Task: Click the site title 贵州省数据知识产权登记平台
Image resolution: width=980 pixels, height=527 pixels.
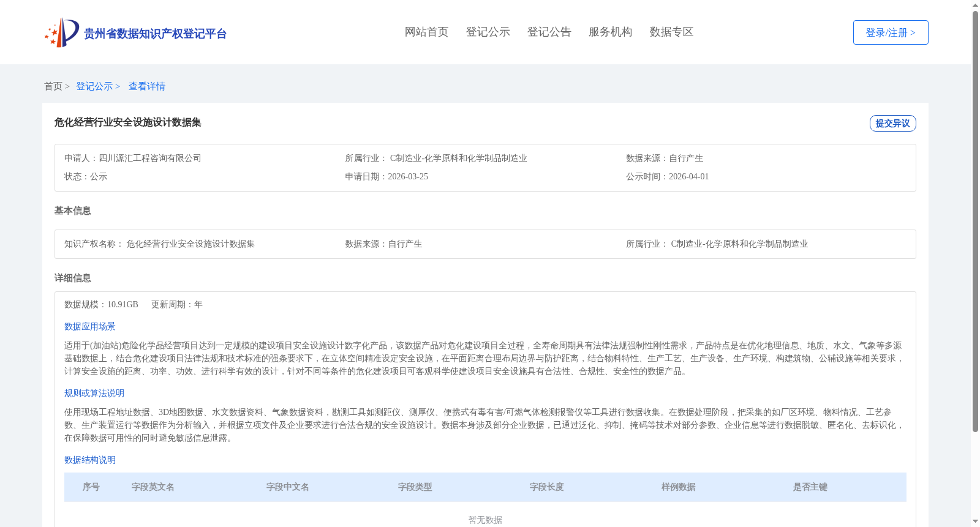Action: [x=155, y=34]
